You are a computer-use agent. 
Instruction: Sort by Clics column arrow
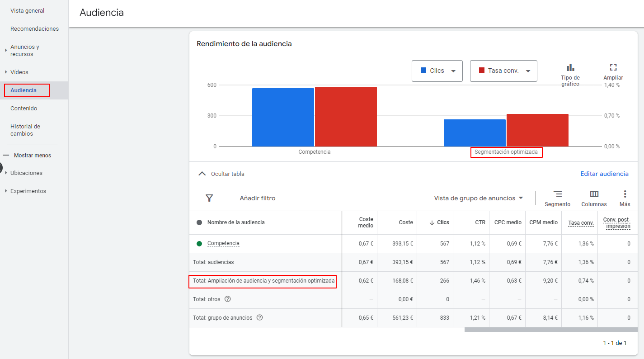coord(432,222)
